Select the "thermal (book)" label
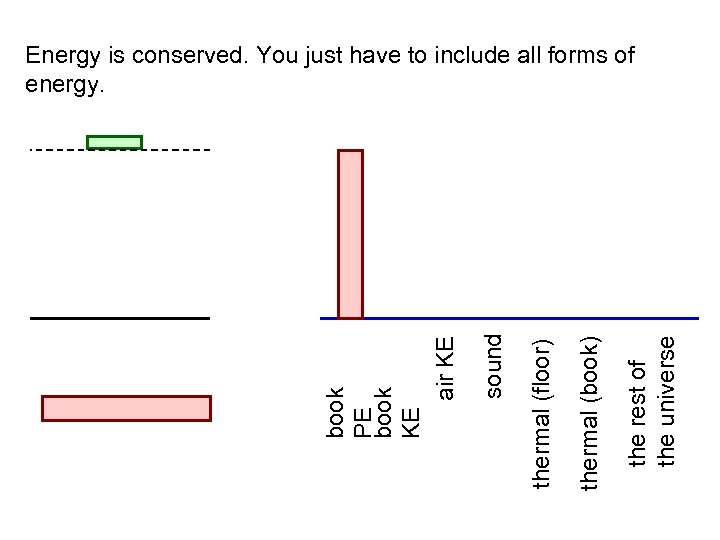The height and width of the screenshot is (540, 720). coord(590,414)
